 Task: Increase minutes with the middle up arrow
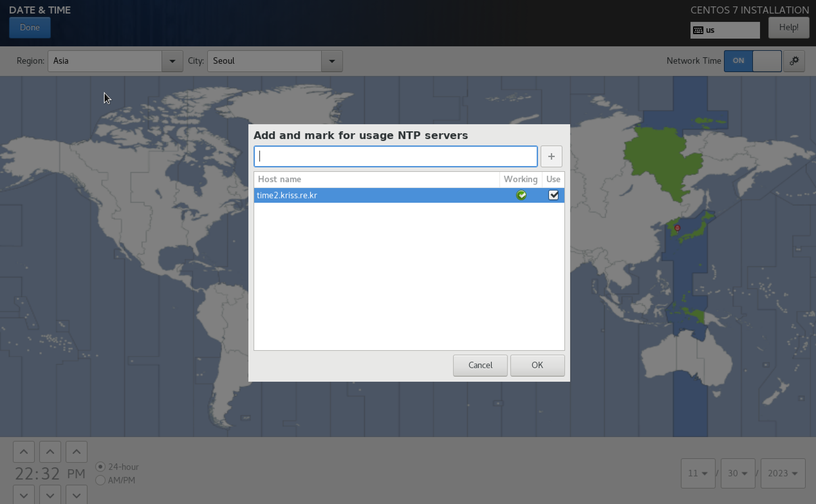tap(50, 452)
